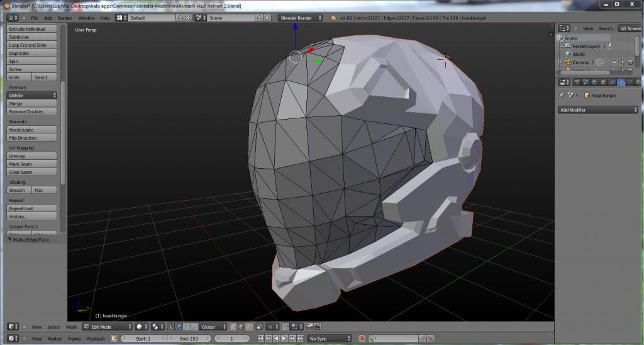The image size is (644, 345).
Task: Open the Blender Render engine dropdown
Action: [x=300, y=18]
